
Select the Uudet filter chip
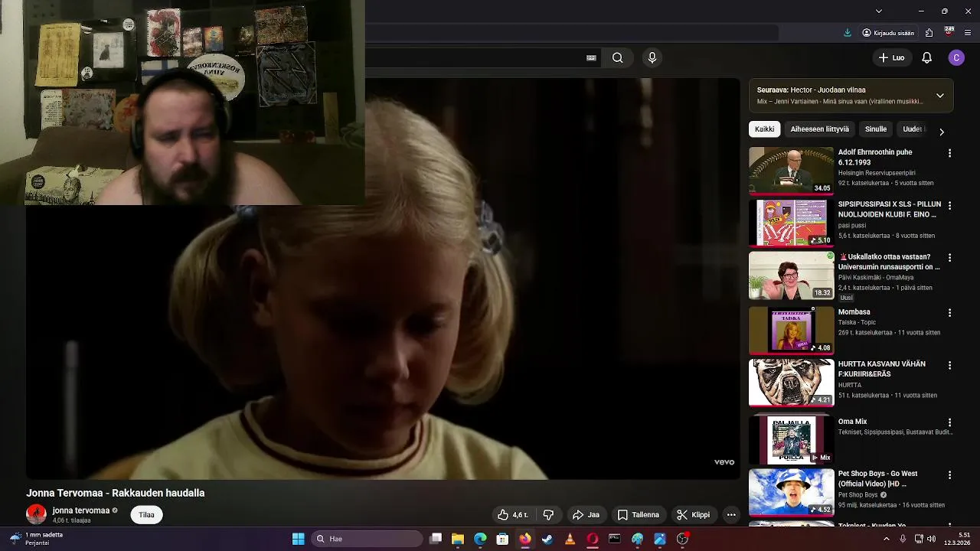tap(913, 129)
